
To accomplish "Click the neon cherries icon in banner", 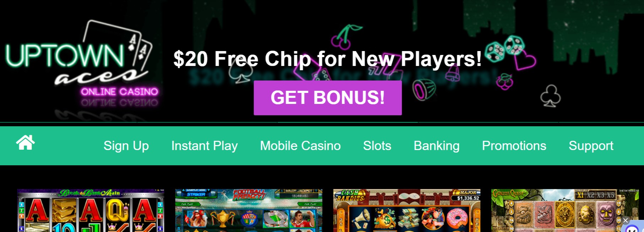I will [x=346, y=37].
